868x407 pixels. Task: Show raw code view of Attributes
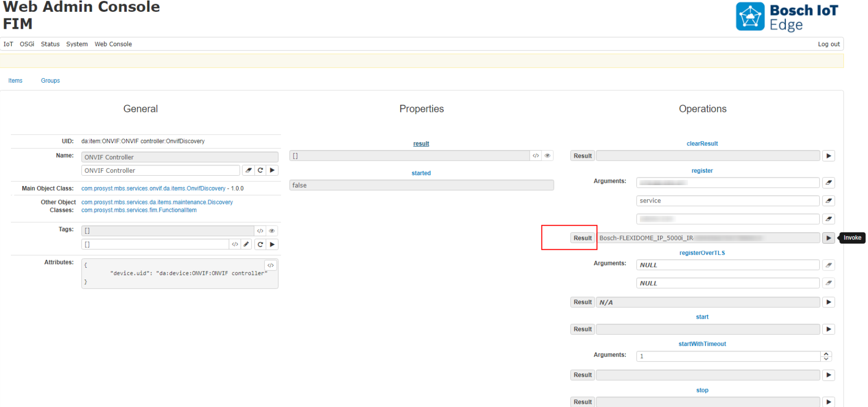(270, 265)
